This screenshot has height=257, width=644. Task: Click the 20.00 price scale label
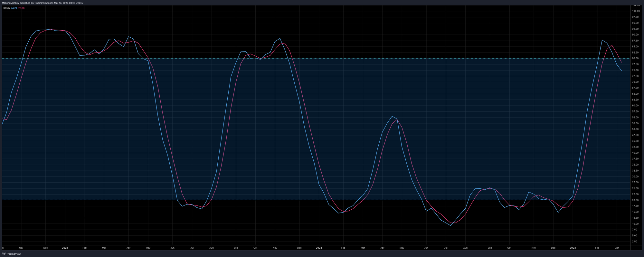click(x=636, y=200)
